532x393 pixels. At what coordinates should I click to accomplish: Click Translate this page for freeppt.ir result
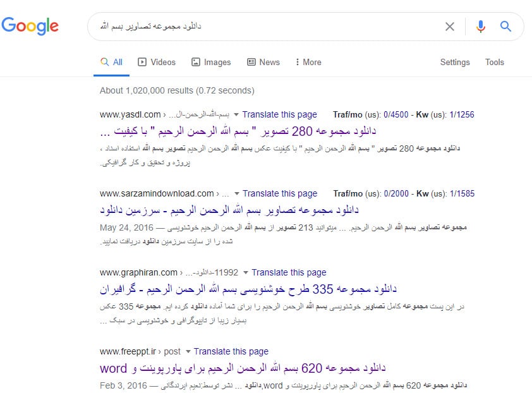[231, 351]
